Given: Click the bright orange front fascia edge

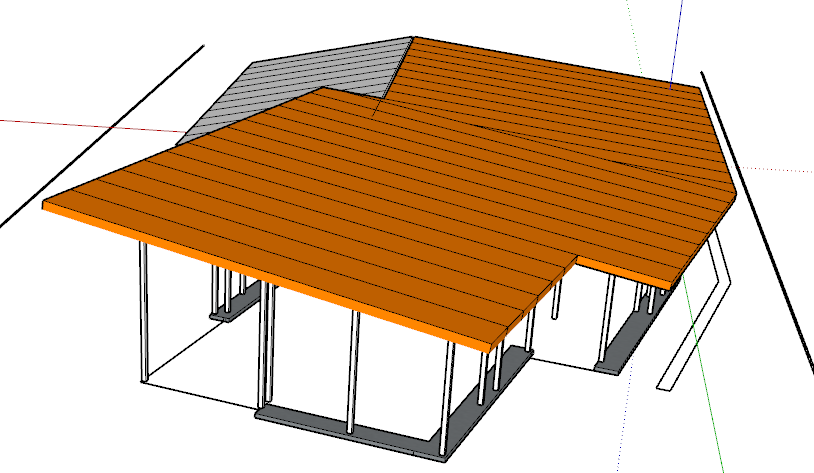Looking at the screenshot, I should [265, 278].
